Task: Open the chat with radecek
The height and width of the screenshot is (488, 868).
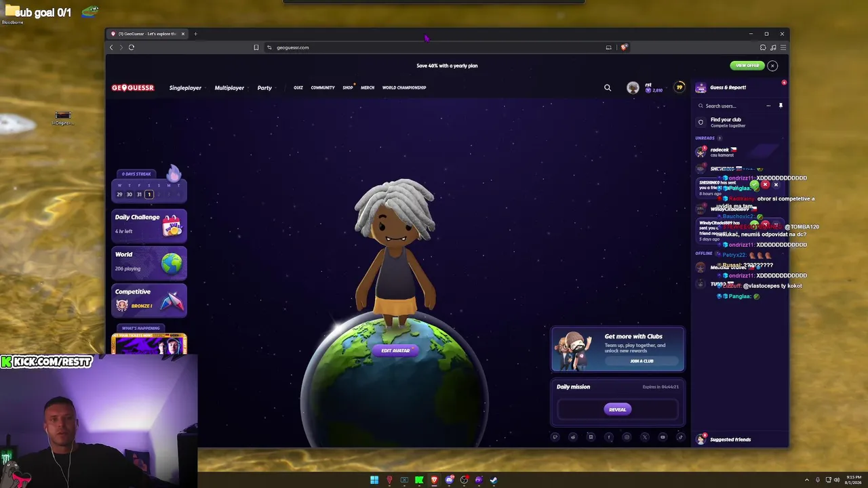Action: (739, 152)
